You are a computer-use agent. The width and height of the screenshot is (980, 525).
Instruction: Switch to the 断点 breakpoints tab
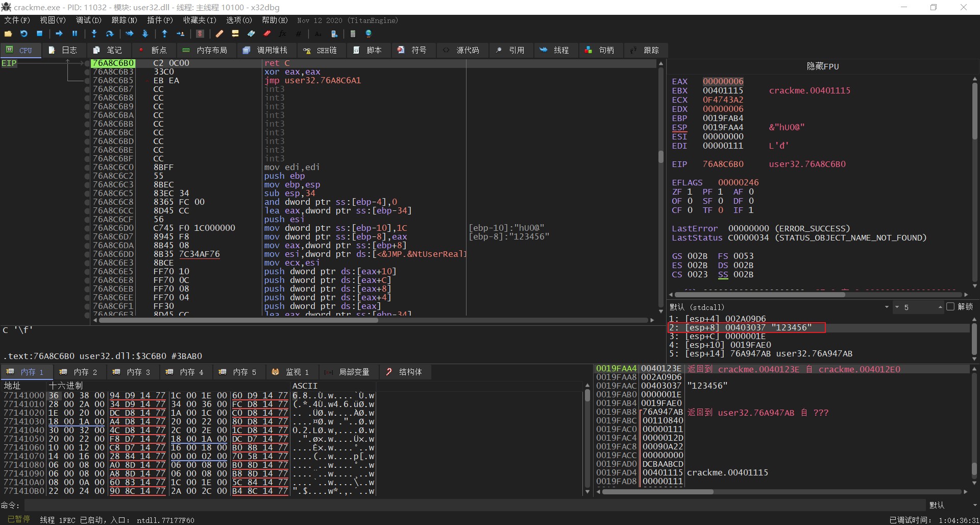point(153,50)
